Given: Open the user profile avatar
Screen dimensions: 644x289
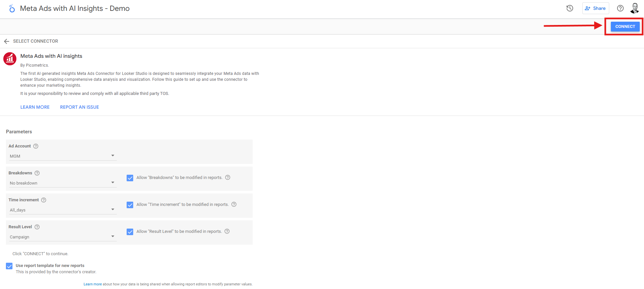Looking at the screenshot, I should 634,9.
